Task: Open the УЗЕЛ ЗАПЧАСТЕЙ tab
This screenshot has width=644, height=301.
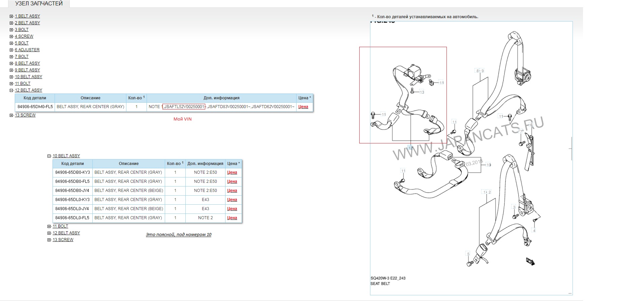Action: pyautogui.click(x=39, y=4)
